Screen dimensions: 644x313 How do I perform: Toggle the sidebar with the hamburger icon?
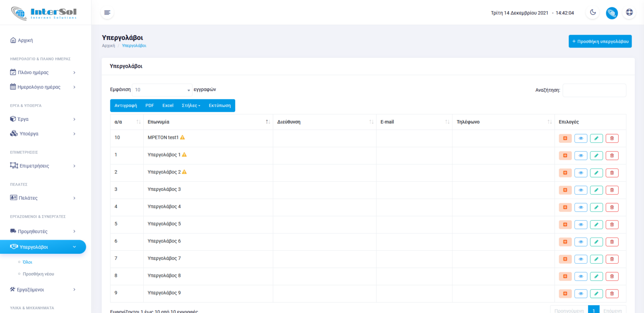pos(107,12)
